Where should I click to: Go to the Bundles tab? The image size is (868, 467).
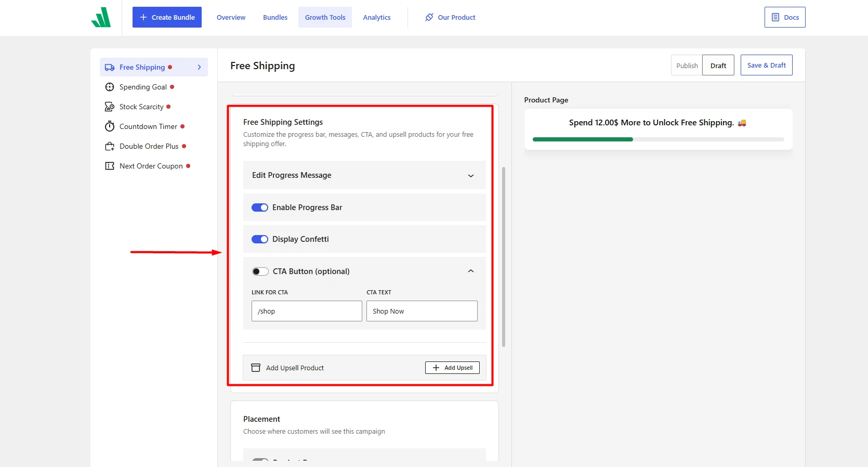coord(275,17)
